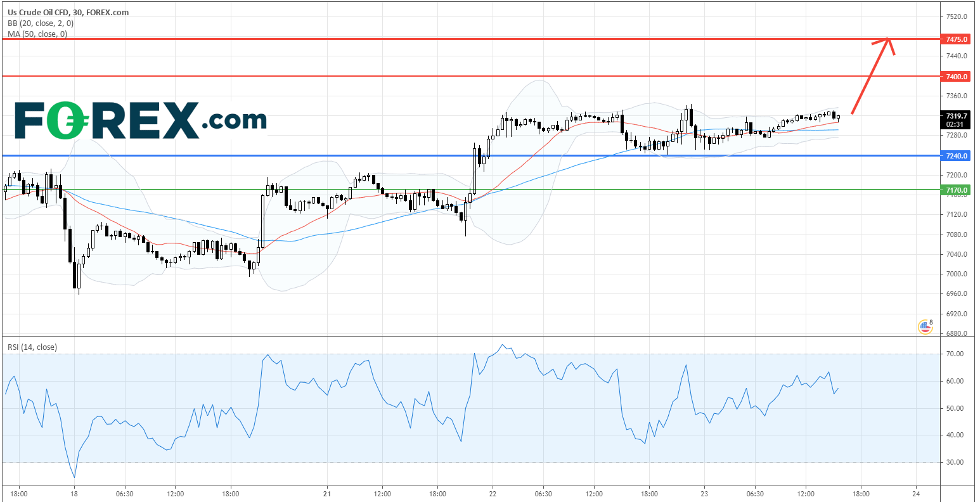Click the RSI 70.00 scale level
The image size is (980, 502).
(955, 354)
